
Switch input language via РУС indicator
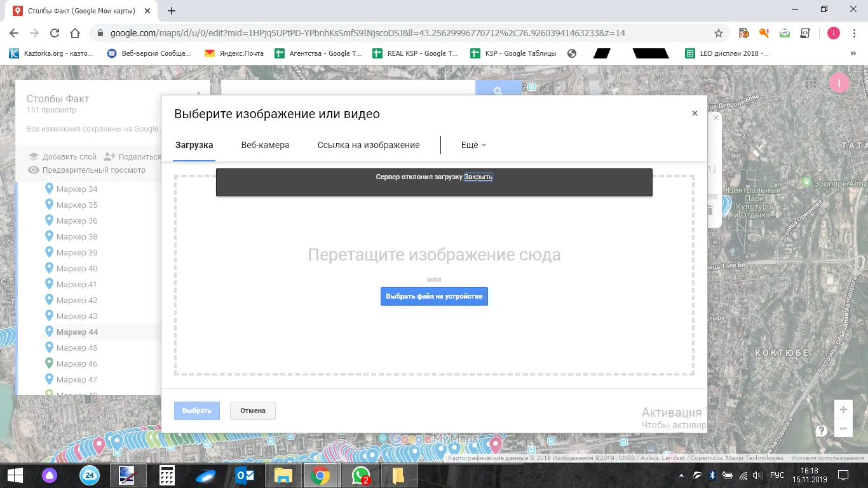pyautogui.click(x=777, y=475)
